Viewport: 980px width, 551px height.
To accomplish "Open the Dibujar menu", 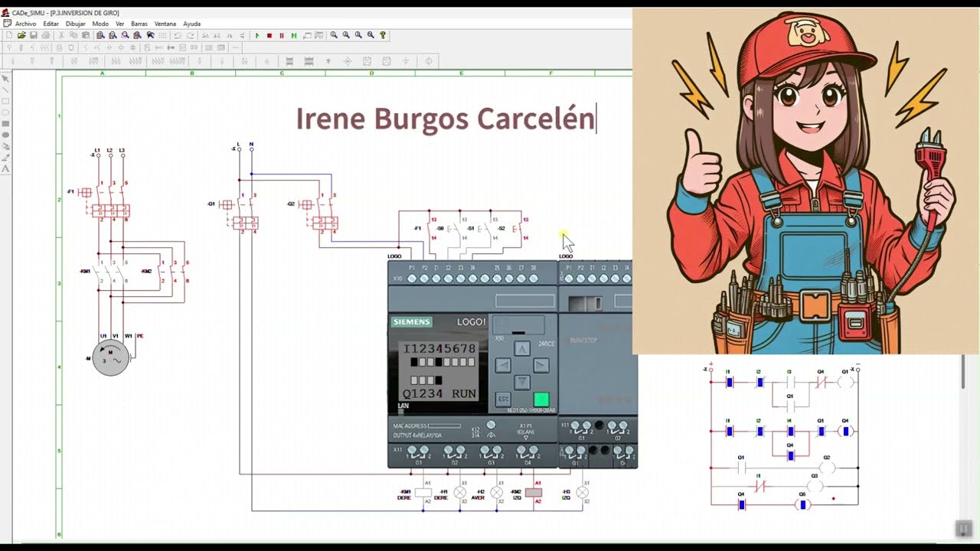I will click(76, 24).
